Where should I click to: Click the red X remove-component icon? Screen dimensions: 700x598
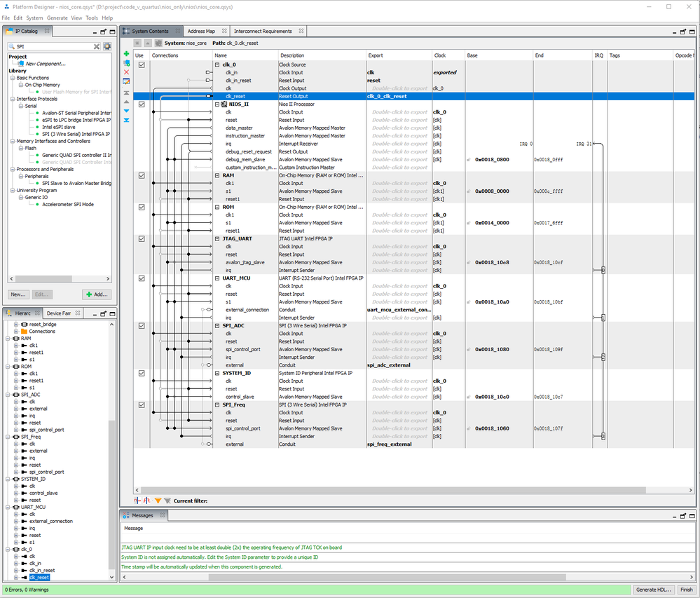pyautogui.click(x=126, y=72)
